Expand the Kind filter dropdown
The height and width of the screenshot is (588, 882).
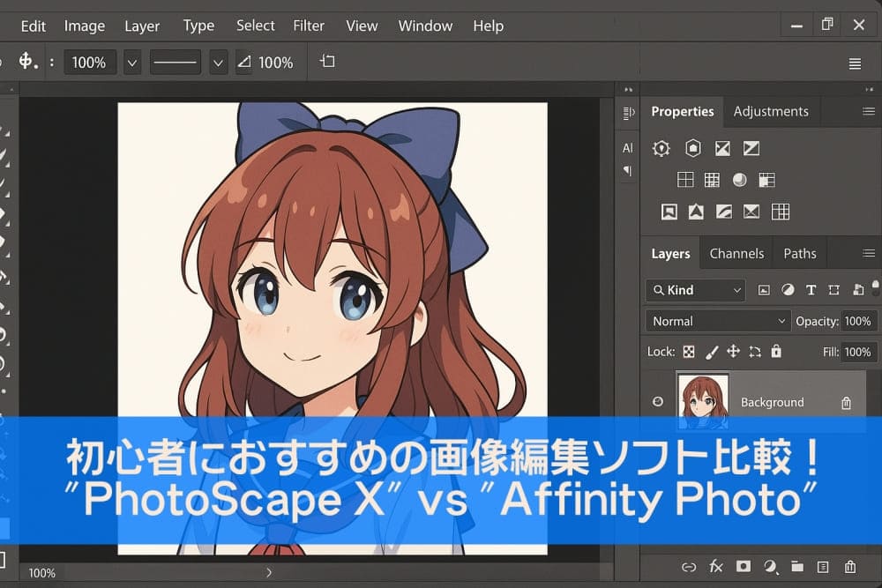[x=695, y=290]
